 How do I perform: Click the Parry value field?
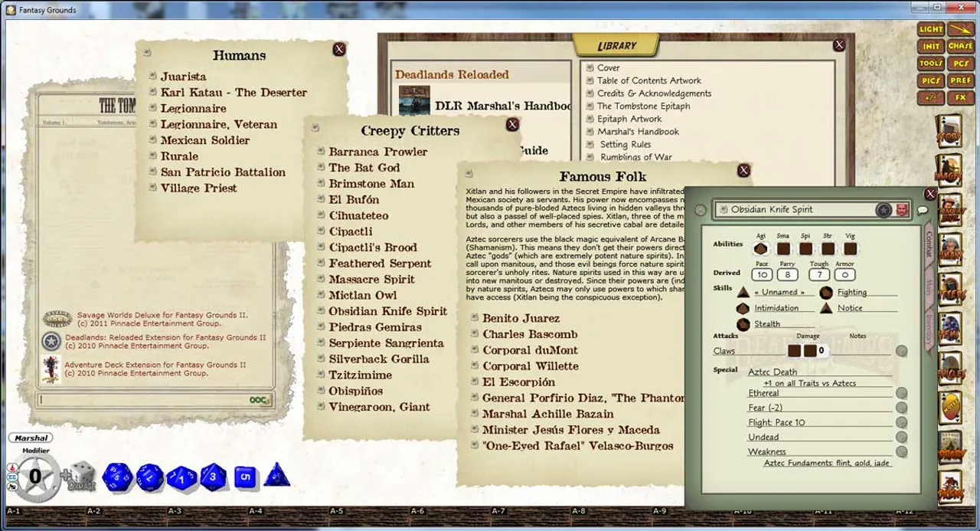[788, 274]
